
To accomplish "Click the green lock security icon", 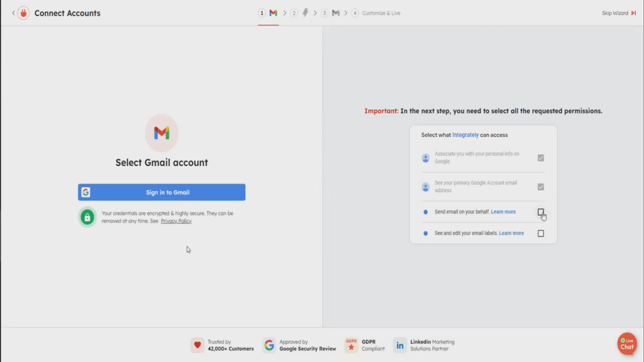I will (87, 217).
